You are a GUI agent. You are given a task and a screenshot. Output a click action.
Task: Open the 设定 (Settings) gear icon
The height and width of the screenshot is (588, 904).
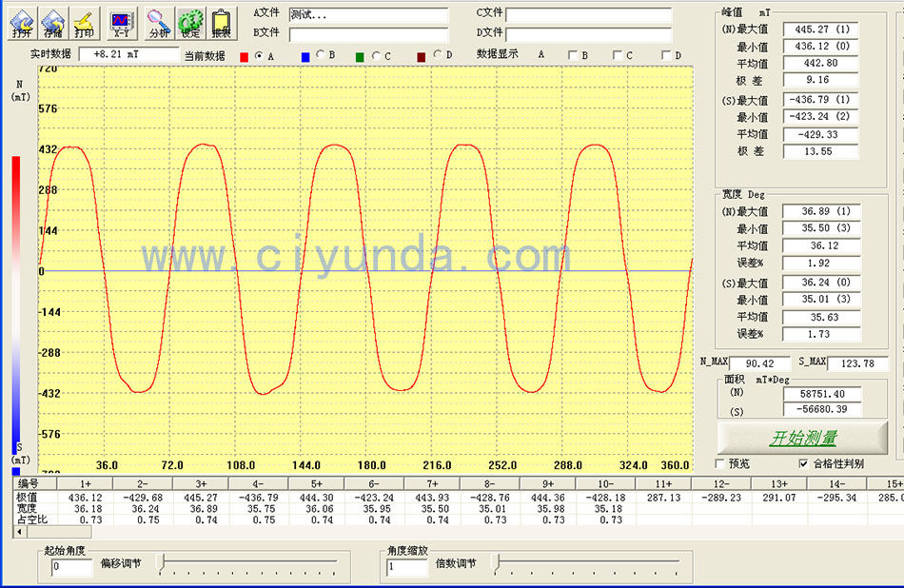190,22
